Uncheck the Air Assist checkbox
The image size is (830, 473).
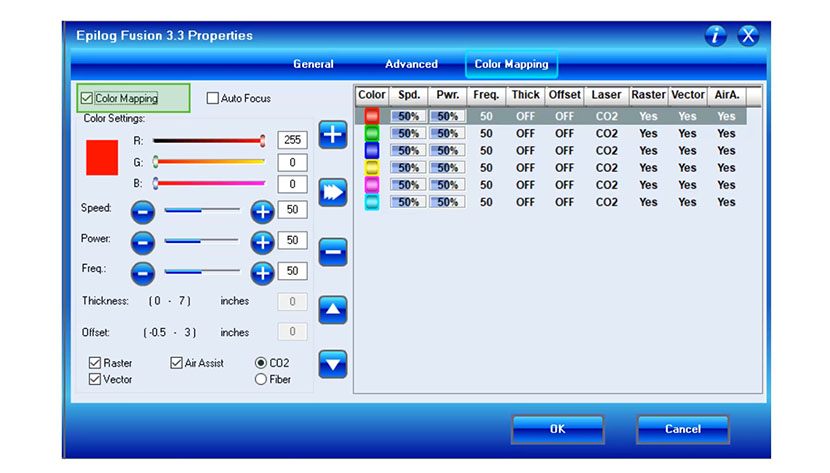pos(176,363)
